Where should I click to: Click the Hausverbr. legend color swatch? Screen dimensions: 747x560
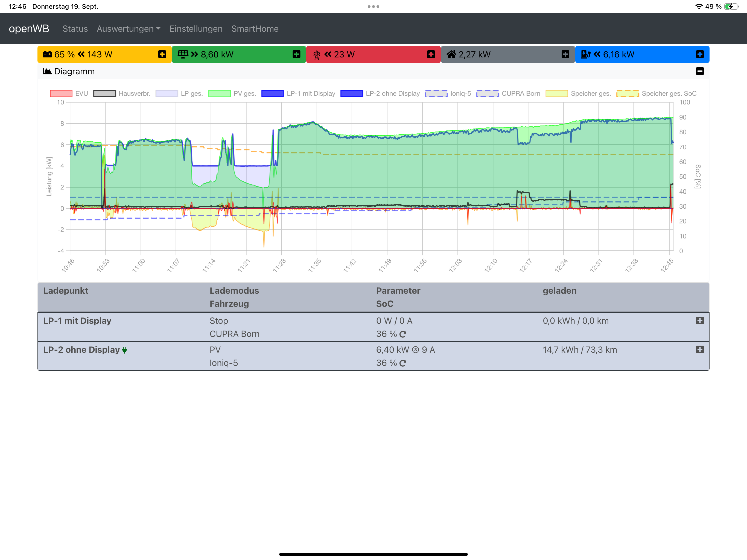(104, 94)
